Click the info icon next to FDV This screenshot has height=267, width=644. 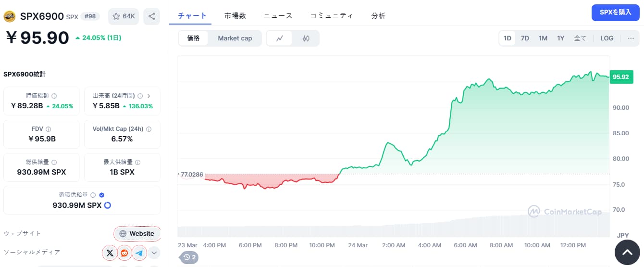(49, 129)
